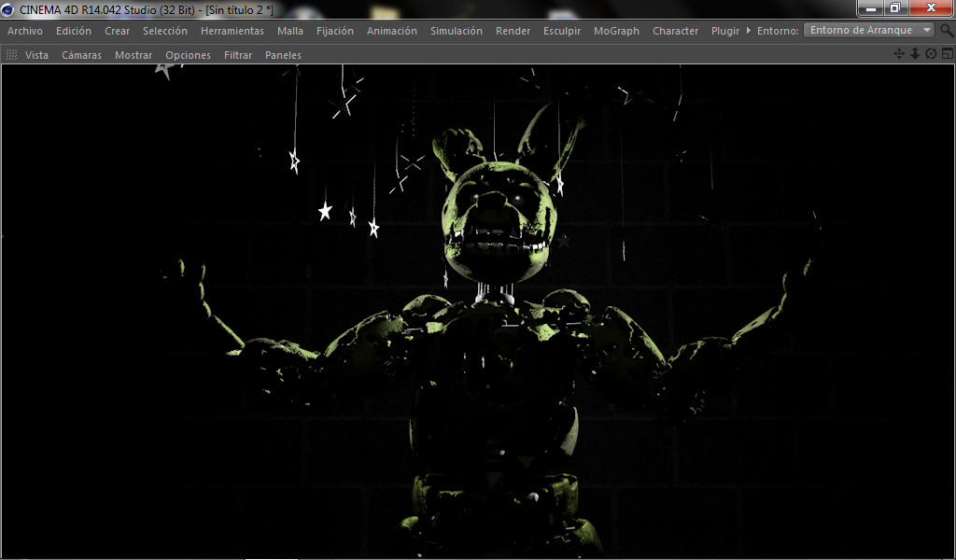Screen dimensions: 956x560
Task: Click the viewport dolly zoom arrows icon
Action: tap(915, 54)
